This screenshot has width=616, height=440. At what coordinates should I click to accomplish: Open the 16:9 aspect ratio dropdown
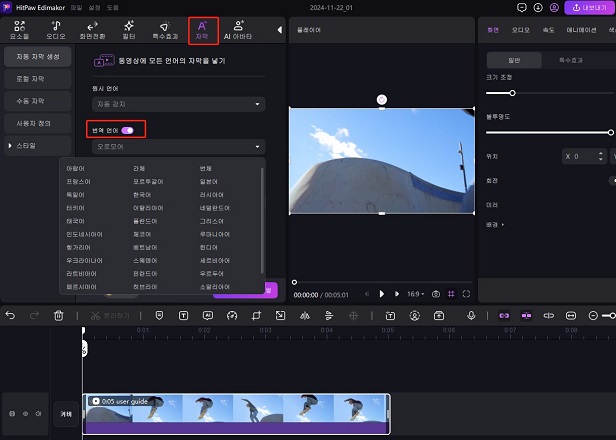pos(414,294)
